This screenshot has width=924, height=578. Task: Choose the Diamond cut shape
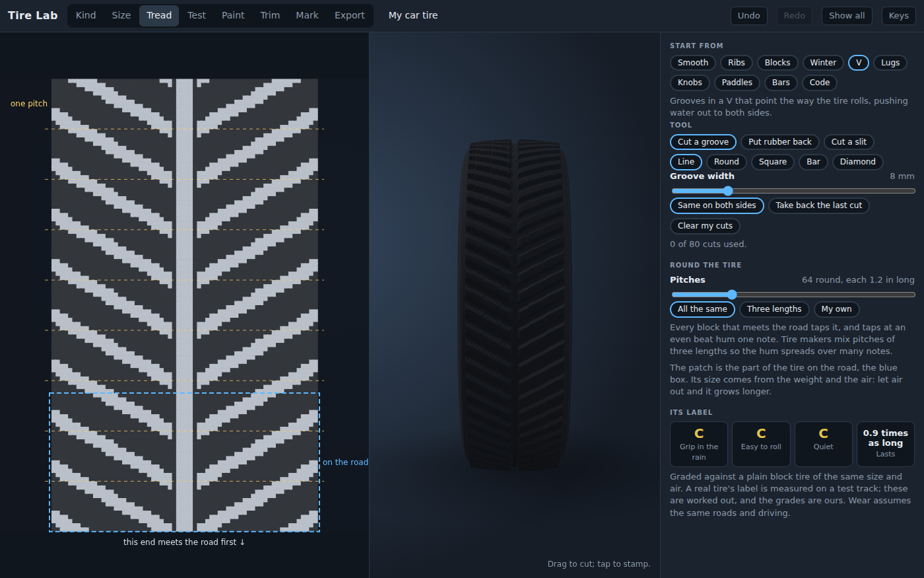(857, 162)
